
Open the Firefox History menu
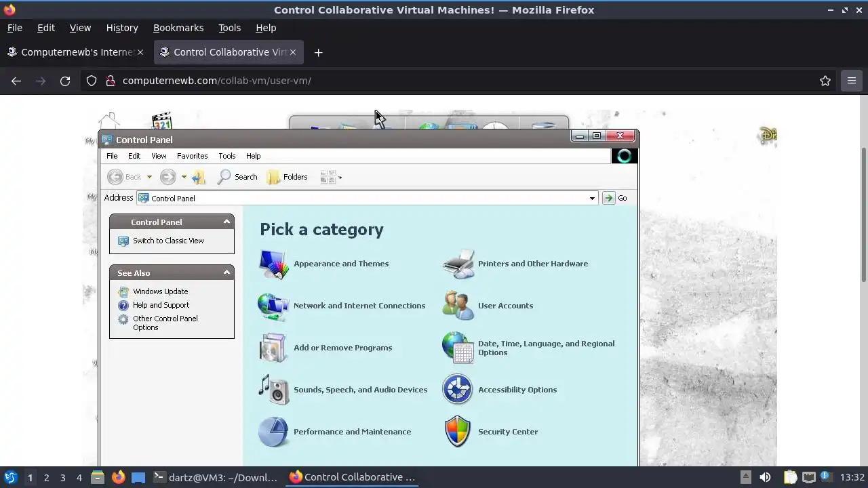pos(122,28)
